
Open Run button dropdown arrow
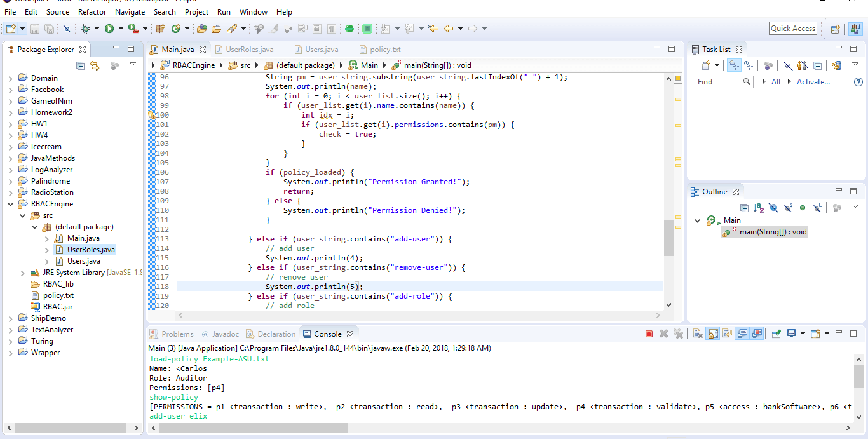click(121, 29)
